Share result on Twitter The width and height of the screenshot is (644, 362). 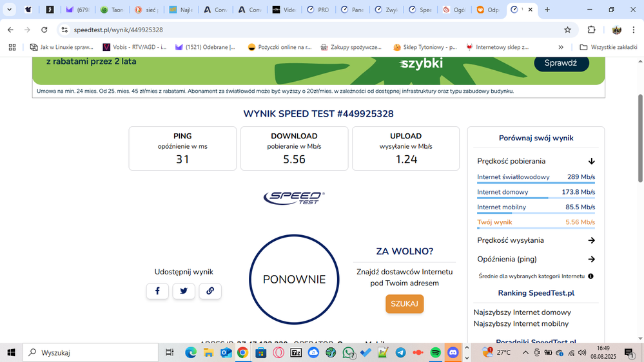tap(184, 291)
